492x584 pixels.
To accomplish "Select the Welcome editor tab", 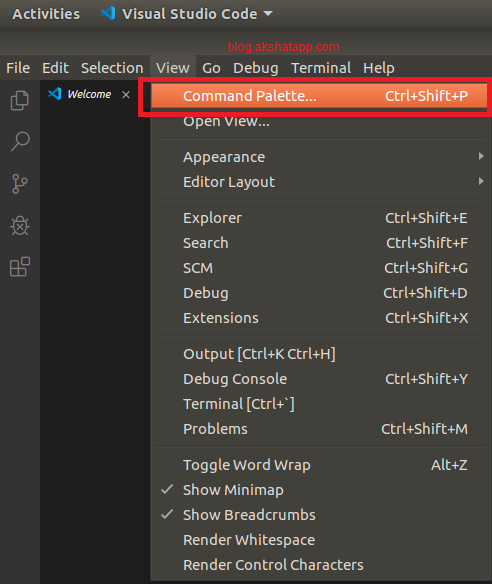I will (x=89, y=94).
